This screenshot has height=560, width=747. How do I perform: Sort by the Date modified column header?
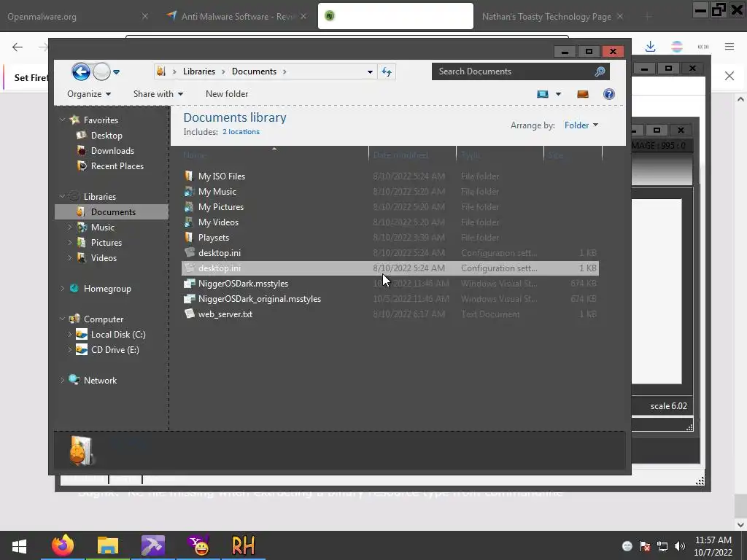412,155
